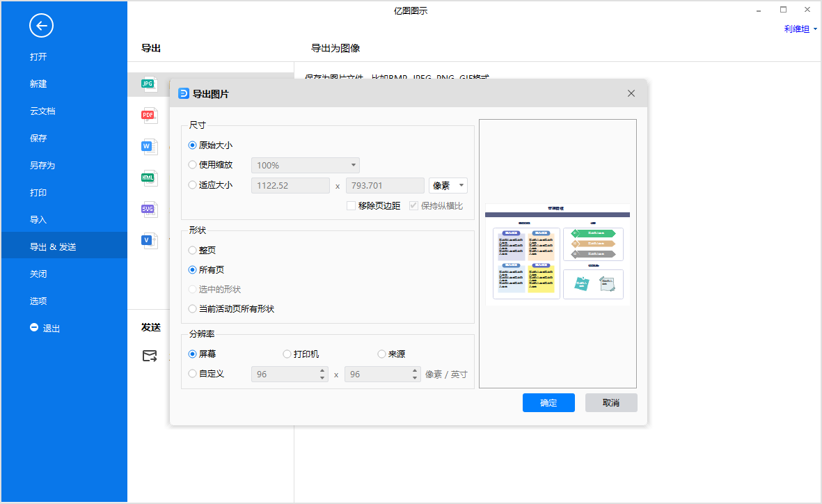Select the 整页 shape option
This screenshot has width=822, height=504.
[192, 250]
